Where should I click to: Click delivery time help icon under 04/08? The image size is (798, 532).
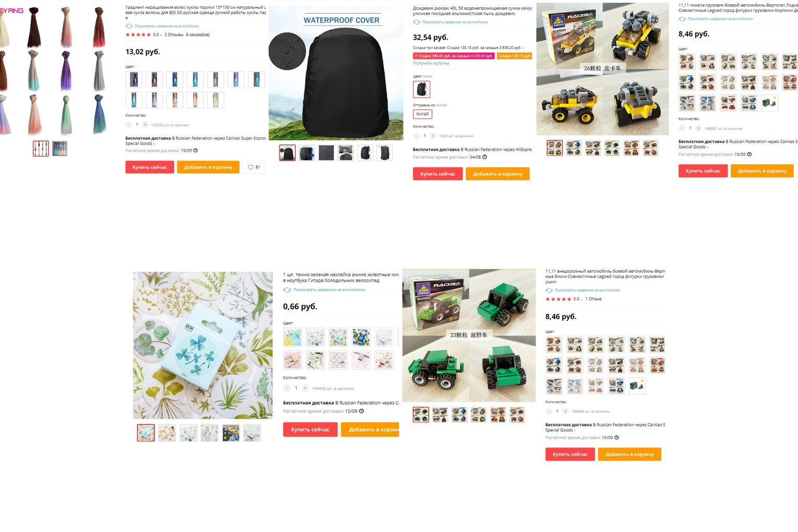pyautogui.click(x=485, y=157)
